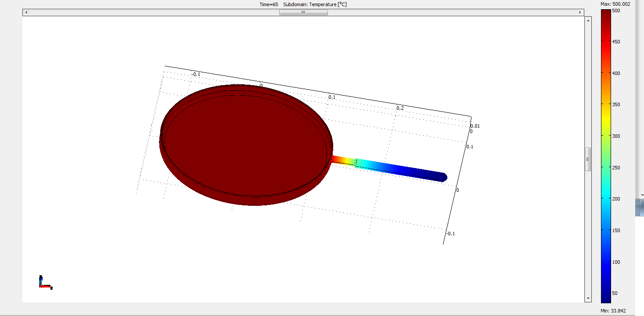The width and height of the screenshot is (644, 316).
Task: Click the horizontal scrollbar thumb
Action: (x=303, y=13)
